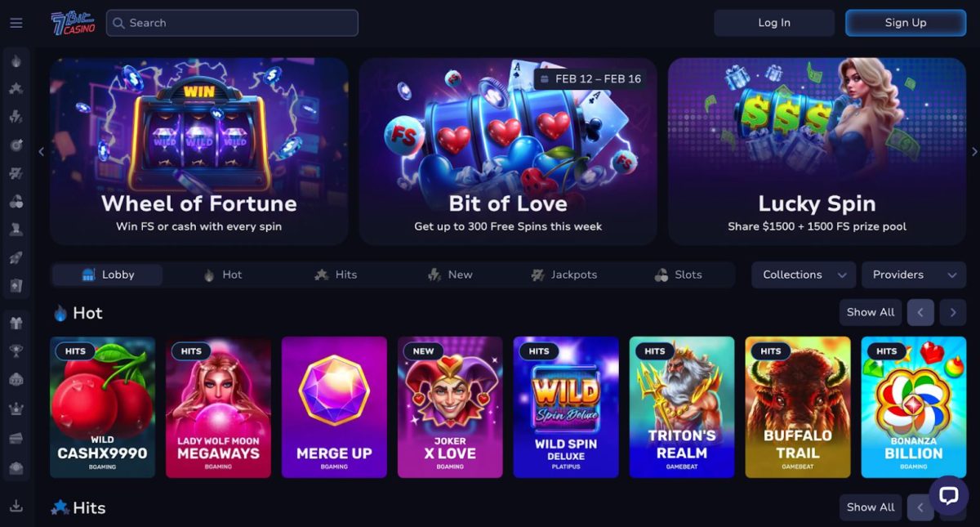This screenshot has width=980, height=527.
Task: Switch to the Jackpots tab
Action: [563, 275]
